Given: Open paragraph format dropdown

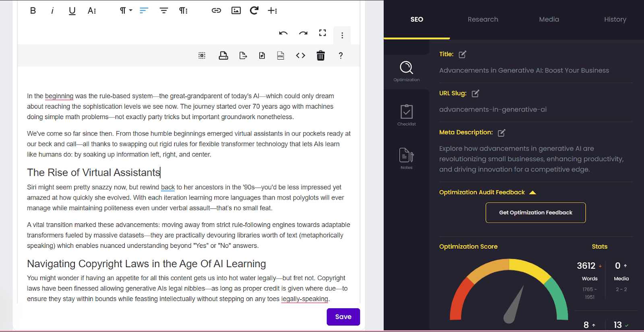Looking at the screenshot, I should 126,10.
